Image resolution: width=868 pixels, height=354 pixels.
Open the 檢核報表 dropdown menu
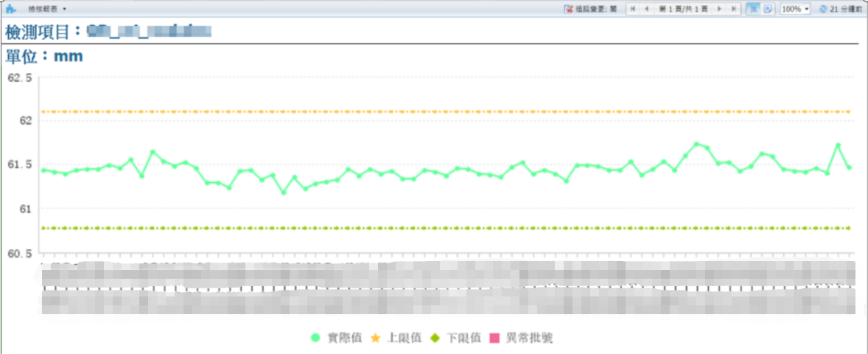tap(46, 9)
